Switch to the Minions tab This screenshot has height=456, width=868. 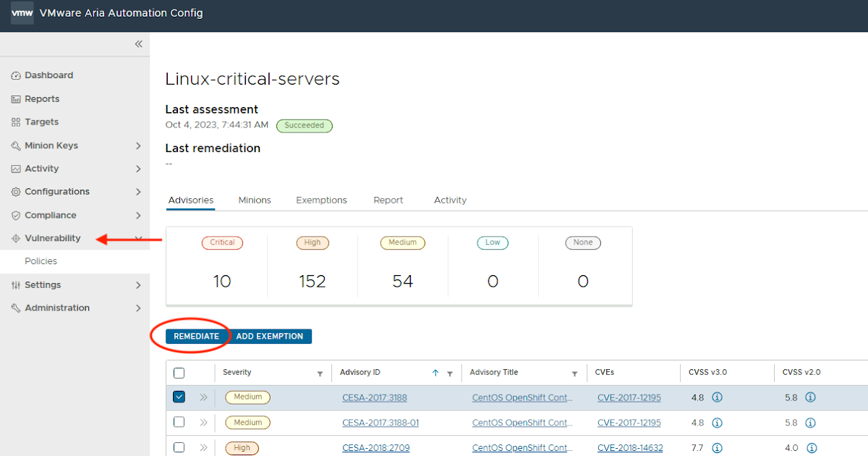(x=255, y=200)
